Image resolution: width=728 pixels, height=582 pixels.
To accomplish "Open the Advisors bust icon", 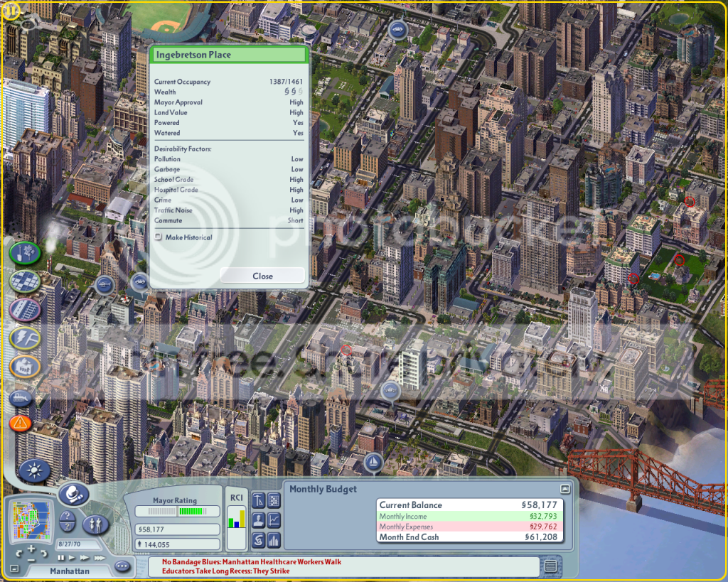I will pyautogui.click(x=258, y=520).
